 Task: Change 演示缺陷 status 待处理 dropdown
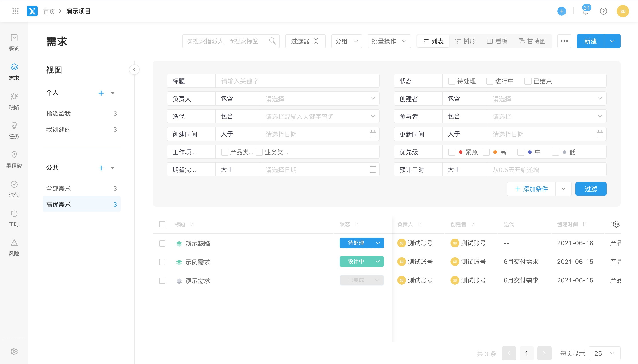[x=362, y=243]
